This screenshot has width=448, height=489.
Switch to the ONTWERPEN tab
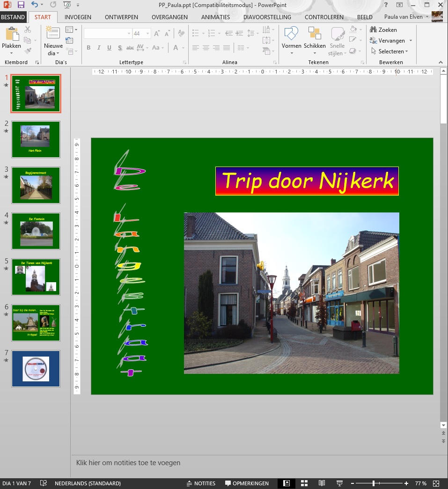click(121, 17)
